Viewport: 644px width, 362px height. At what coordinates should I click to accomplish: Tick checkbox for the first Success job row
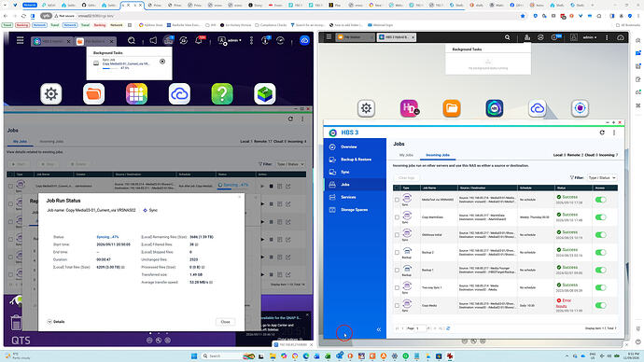(x=397, y=200)
